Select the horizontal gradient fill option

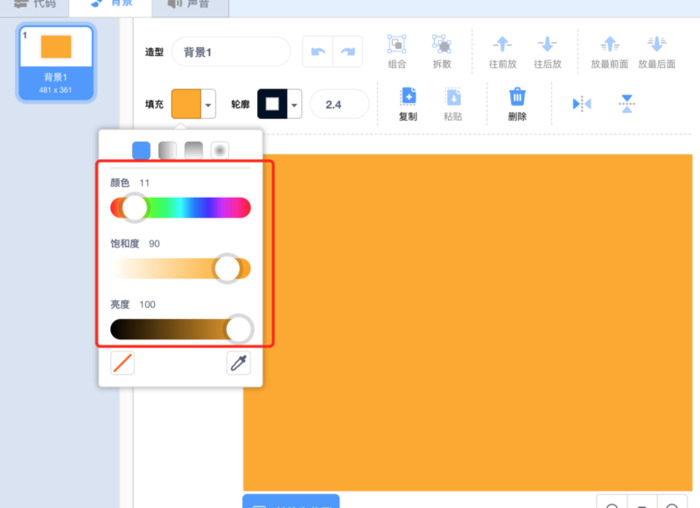pos(168,150)
